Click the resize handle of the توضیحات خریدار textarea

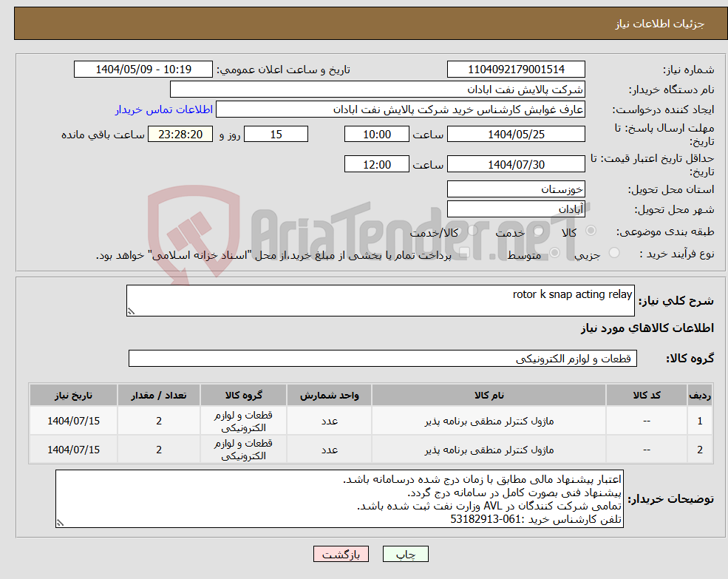[x=62, y=522]
